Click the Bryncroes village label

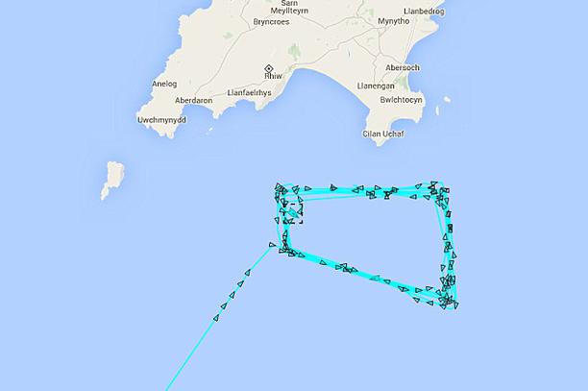point(271,22)
